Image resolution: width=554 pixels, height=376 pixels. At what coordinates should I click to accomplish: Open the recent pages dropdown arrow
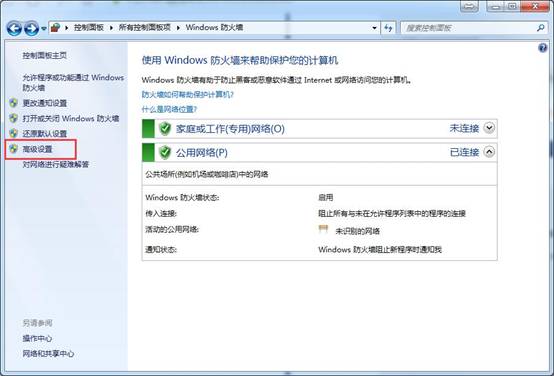click(44, 29)
